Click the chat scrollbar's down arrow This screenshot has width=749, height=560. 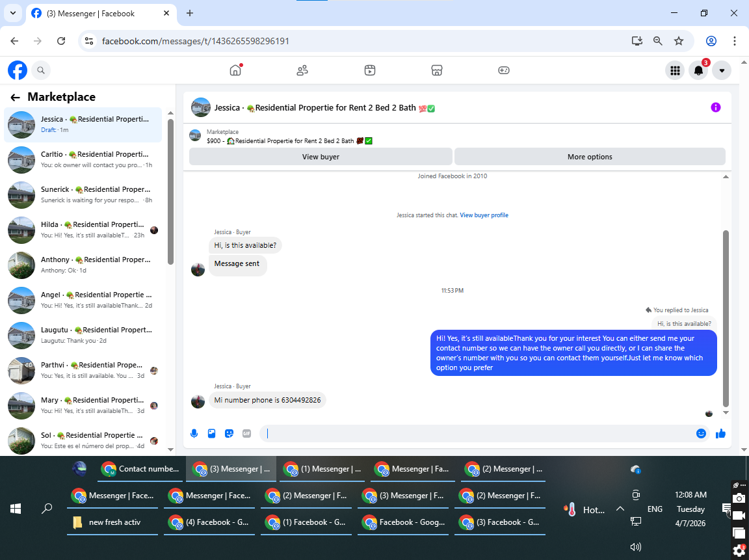pos(726,412)
